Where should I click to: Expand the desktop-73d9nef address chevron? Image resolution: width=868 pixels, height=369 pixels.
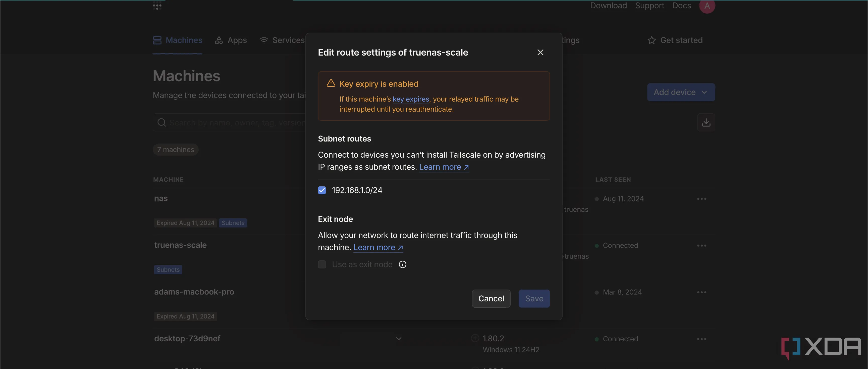point(399,338)
